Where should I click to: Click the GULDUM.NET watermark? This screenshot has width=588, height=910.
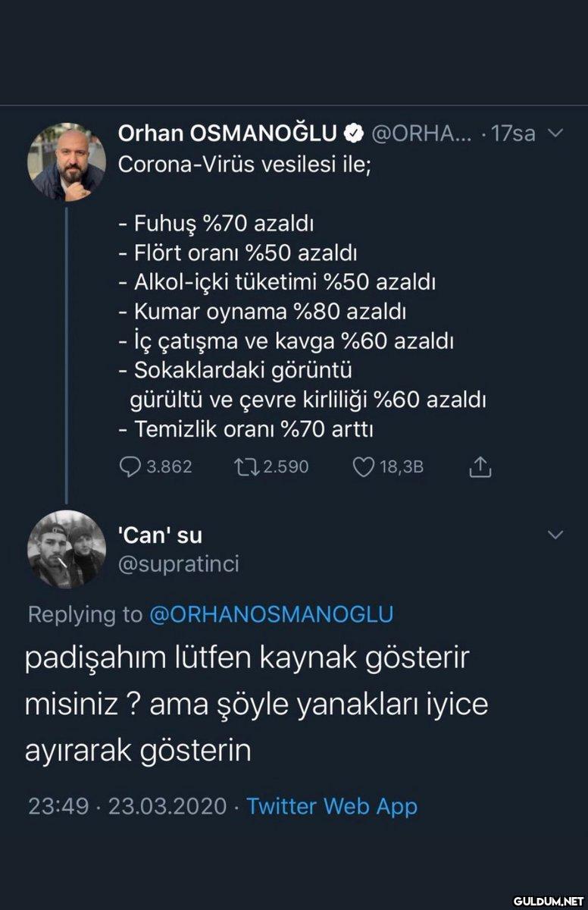click(547, 901)
